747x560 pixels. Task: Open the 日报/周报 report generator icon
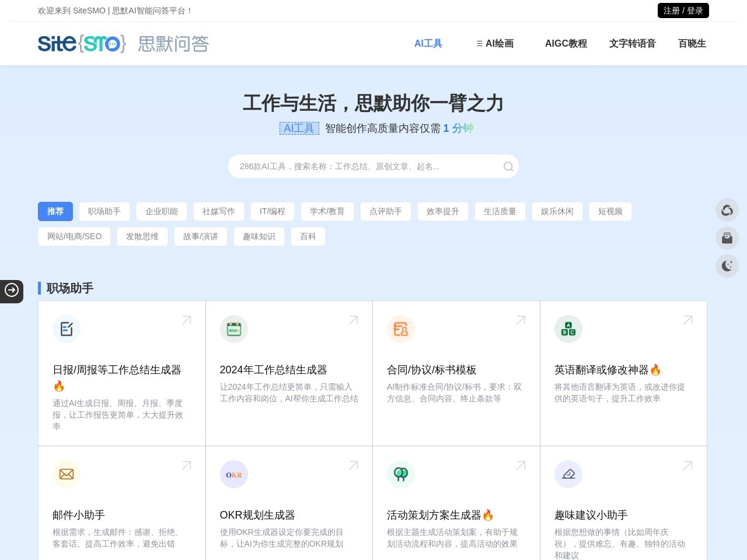pos(67,329)
